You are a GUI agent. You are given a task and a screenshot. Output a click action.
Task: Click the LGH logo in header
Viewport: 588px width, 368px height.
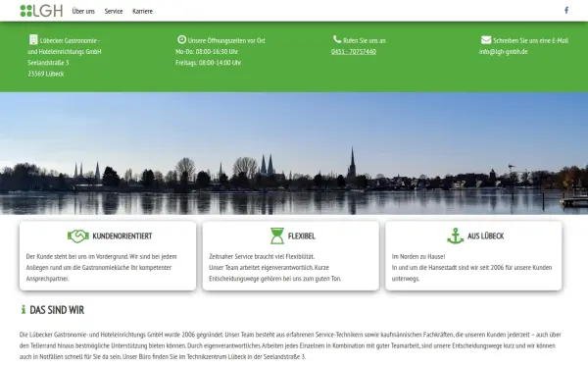click(41, 11)
